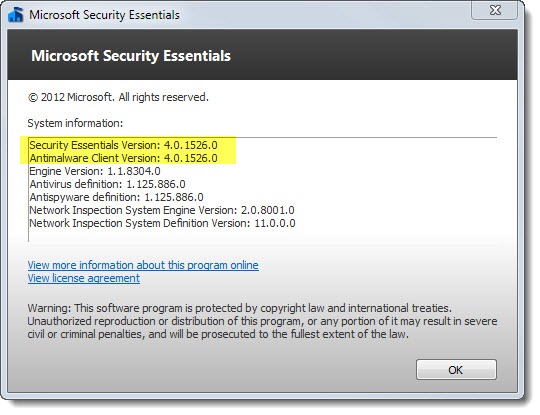Click the Microsoft Security Essentials header banner

click(x=262, y=55)
